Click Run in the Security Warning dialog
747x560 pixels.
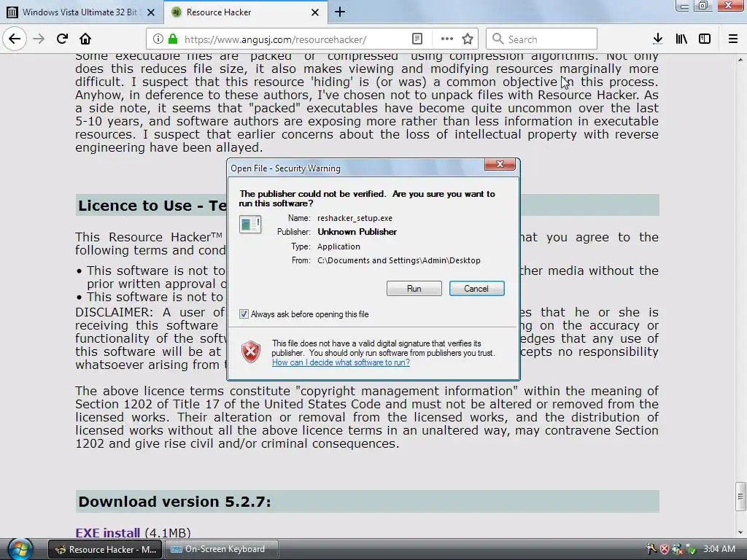coord(414,289)
